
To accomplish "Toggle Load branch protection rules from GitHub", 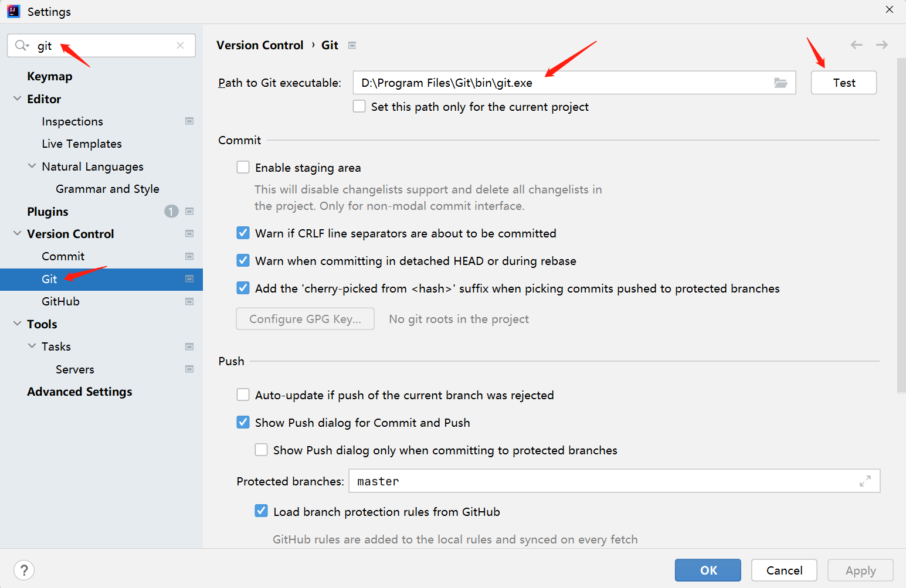I will tap(261, 511).
